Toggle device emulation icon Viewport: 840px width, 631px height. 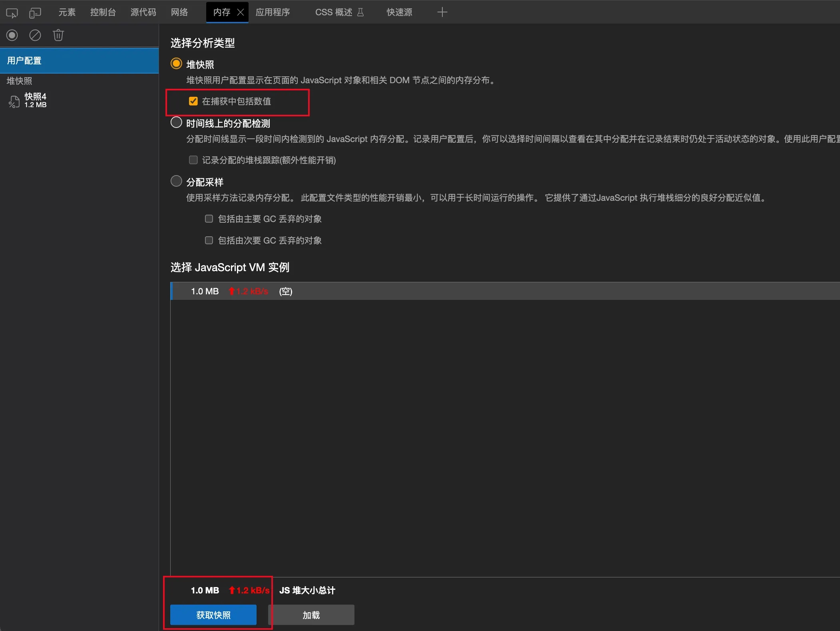[35, 13]
